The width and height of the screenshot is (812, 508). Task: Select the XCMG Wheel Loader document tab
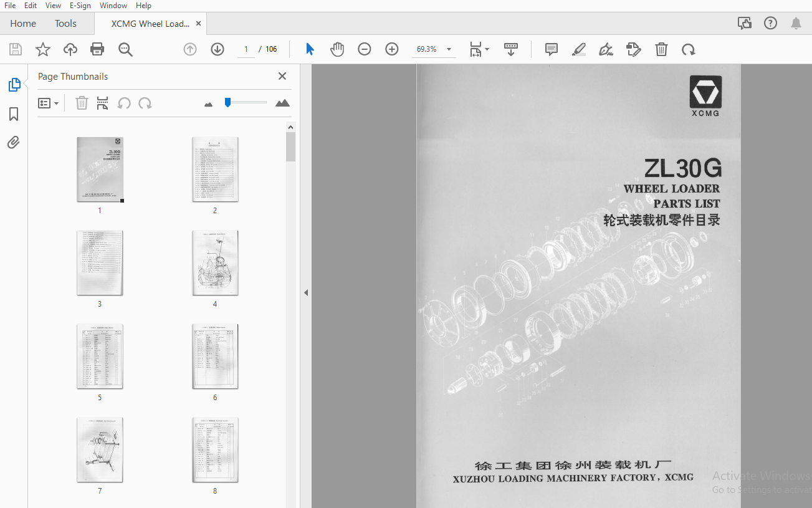(150, 24)
